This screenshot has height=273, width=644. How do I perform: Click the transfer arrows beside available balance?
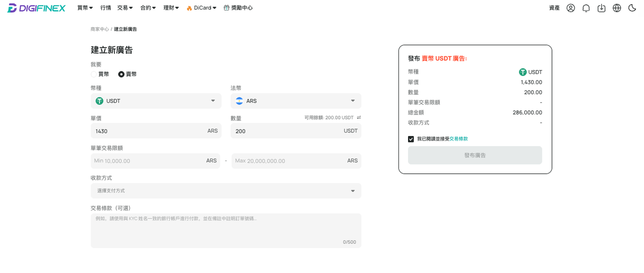[359, 117]
